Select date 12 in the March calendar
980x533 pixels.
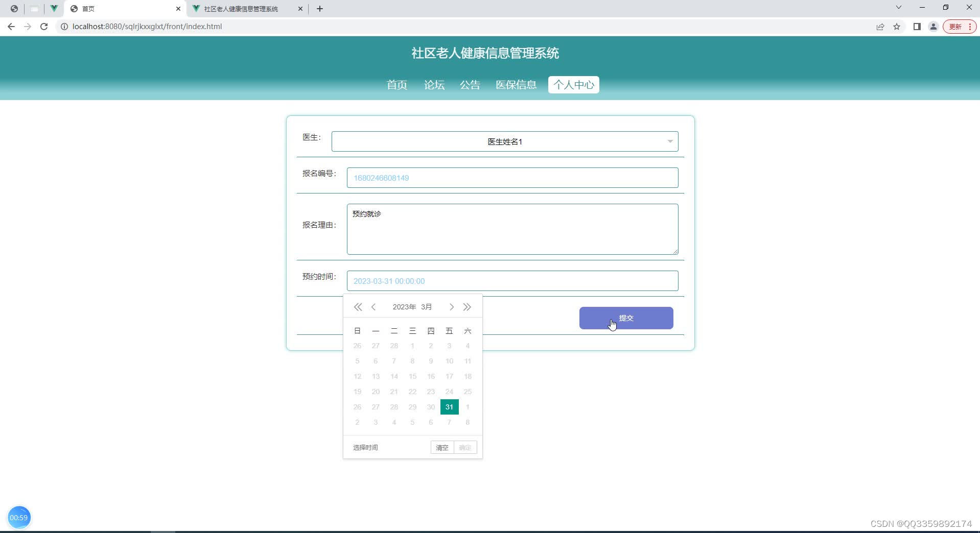[x=357, y=376]
